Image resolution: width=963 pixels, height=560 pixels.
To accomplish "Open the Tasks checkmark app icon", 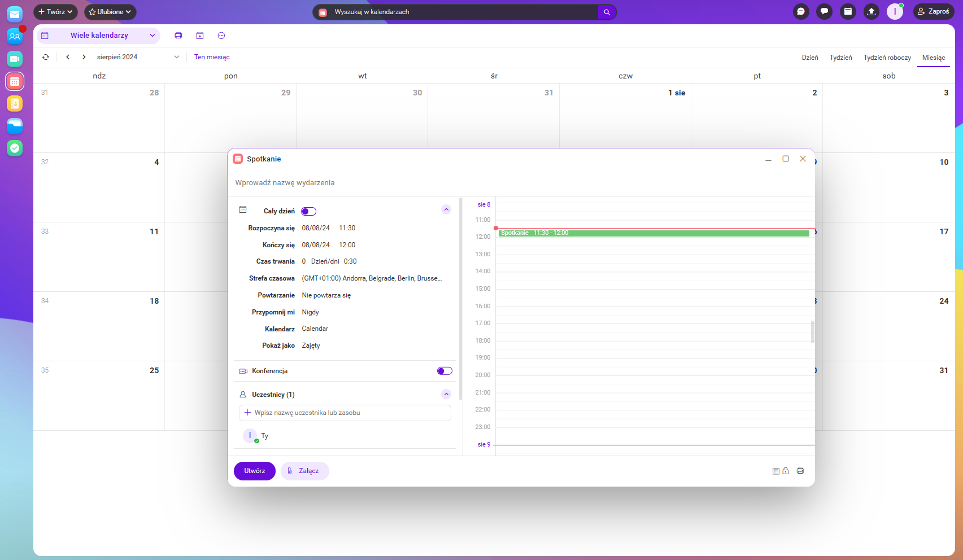I will [x=15, y=148].
